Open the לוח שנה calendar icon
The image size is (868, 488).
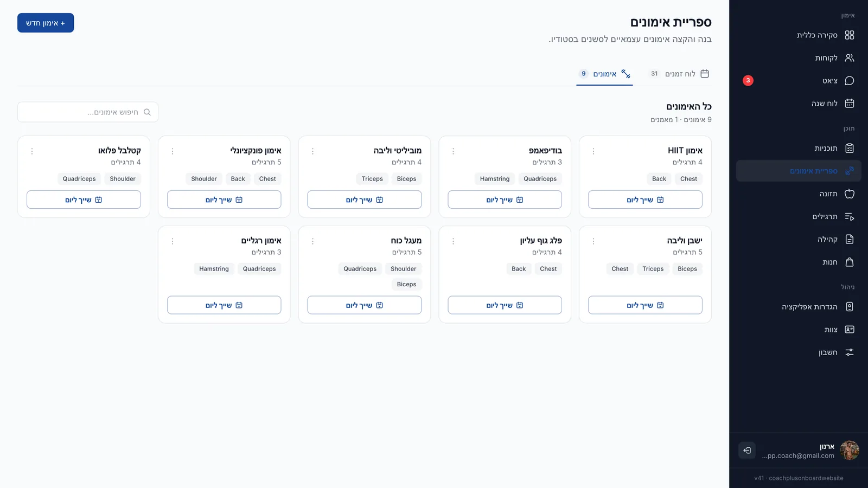(x=850, y=104)
